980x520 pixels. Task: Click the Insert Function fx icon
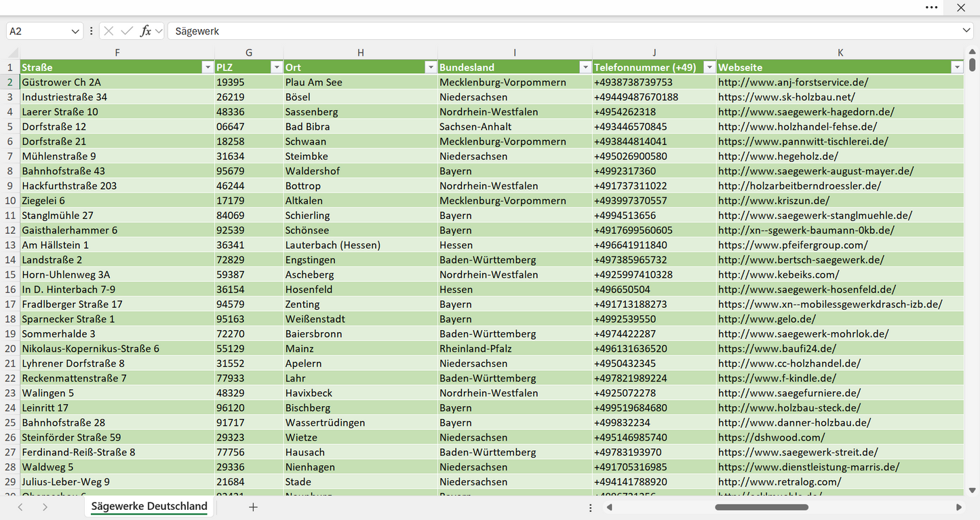(145, 31)
